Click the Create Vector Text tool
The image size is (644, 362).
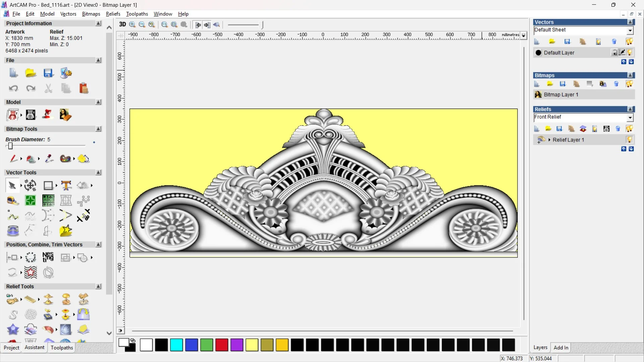[x=66, y=185]
